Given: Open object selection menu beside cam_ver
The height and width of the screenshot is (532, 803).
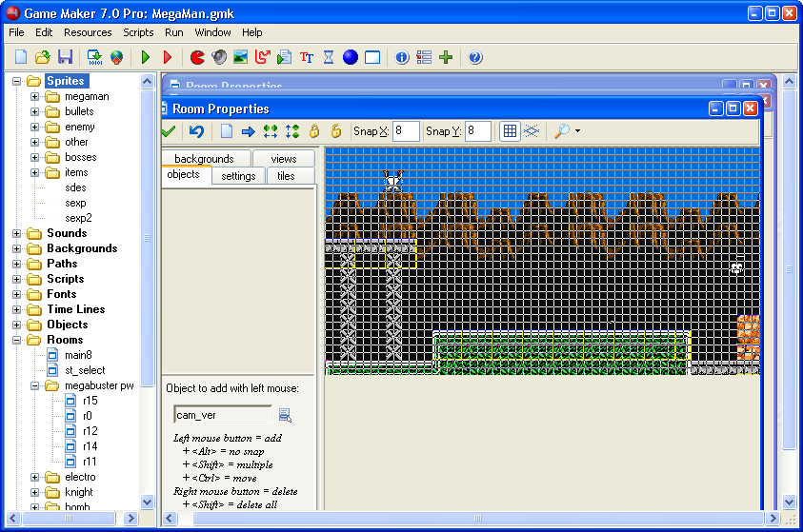Looking at the screenshot, I should [x=285, y=415].
